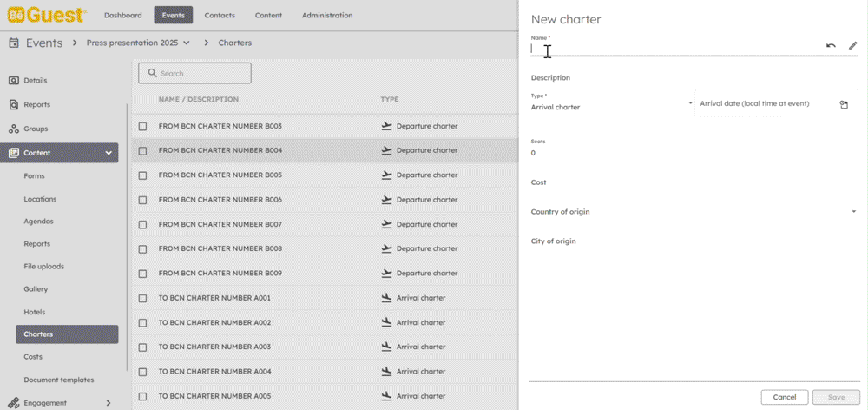
Task: Open Document templates in the sidebar
Action: [59, 380]
